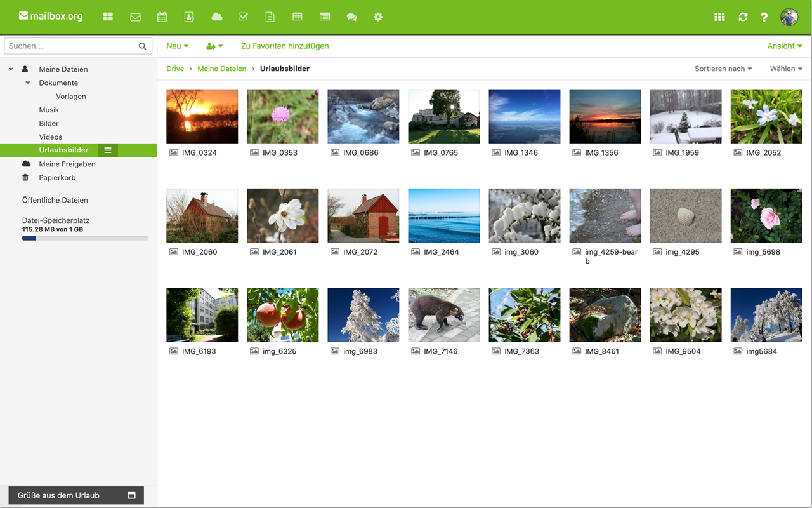Collapse the Meine Dateien tree node

[x=11, y=69]
